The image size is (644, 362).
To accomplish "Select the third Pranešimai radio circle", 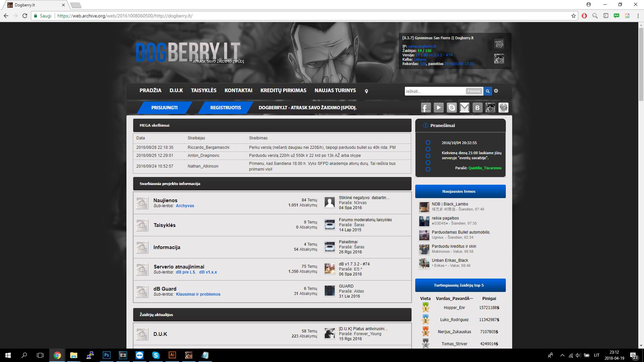I will [428, 156].
